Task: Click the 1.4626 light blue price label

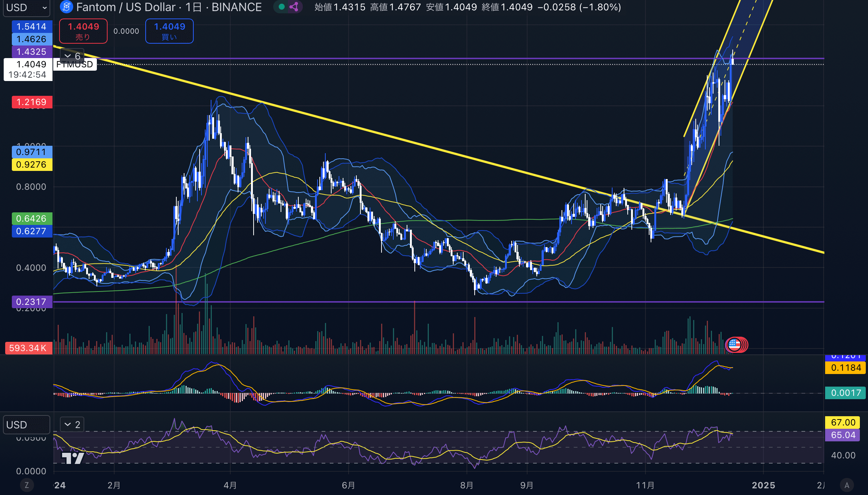Action: tap(32, 39)
